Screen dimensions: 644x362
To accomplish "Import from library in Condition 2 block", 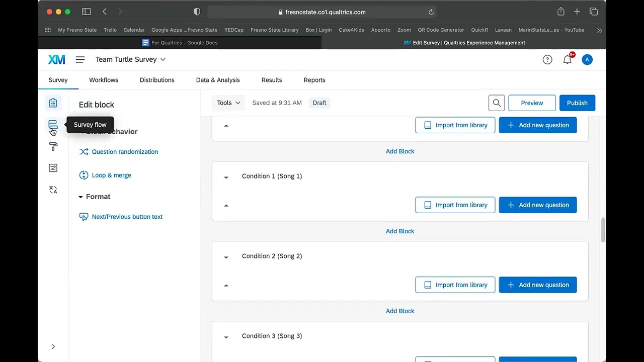I will (x=455, y=285).
